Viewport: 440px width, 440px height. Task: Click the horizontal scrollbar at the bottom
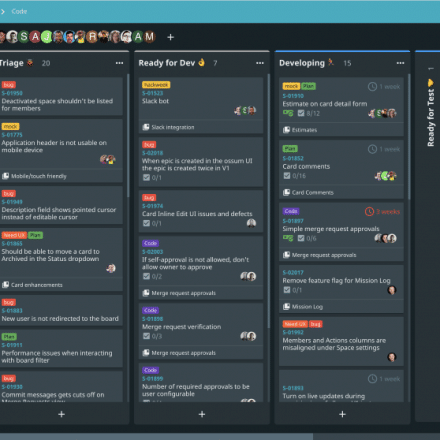(157, 437)
